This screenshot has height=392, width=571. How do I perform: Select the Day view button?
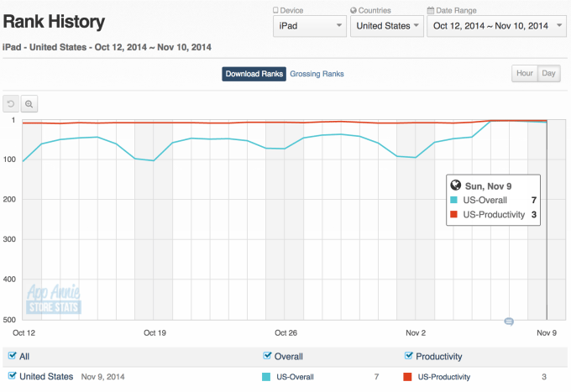point(549,73)
